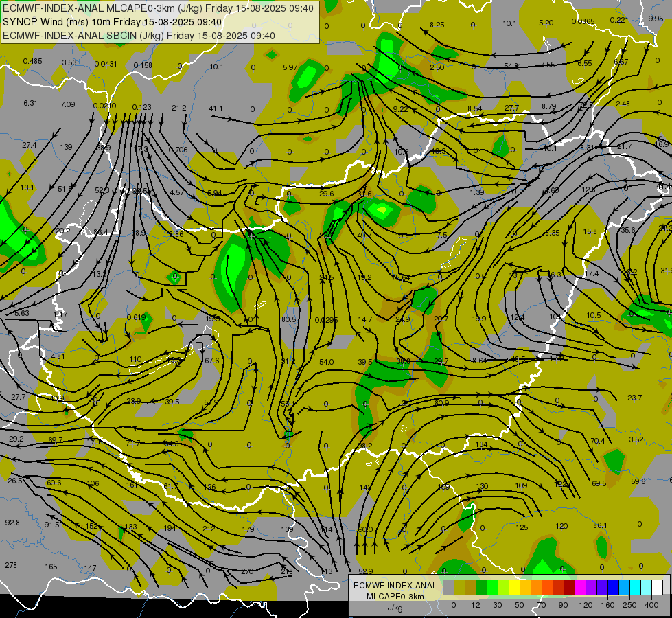Viewport: 672px width, 618px height.
Task: Click the map value '92.8'
Action: (x=12, y=523)
